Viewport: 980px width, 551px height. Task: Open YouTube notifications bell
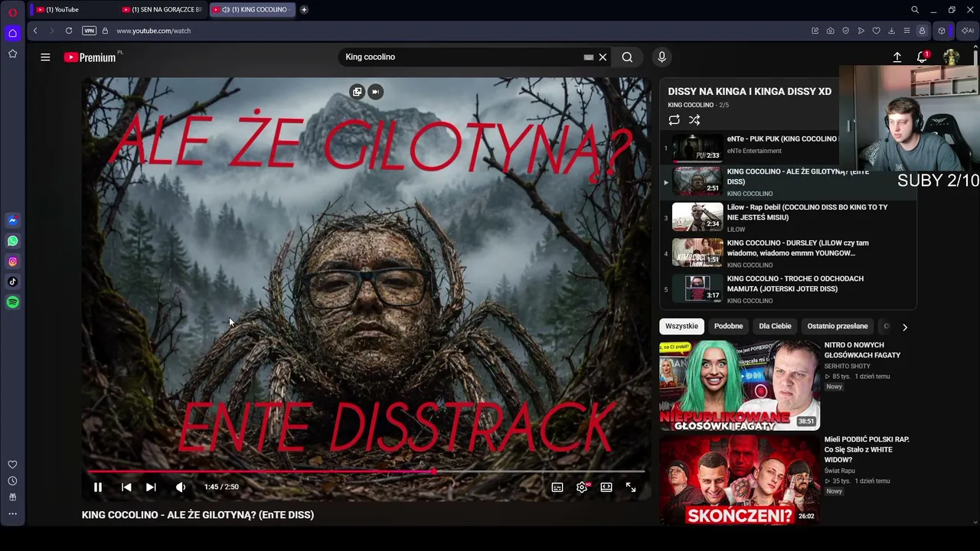(x=923, y=57)
